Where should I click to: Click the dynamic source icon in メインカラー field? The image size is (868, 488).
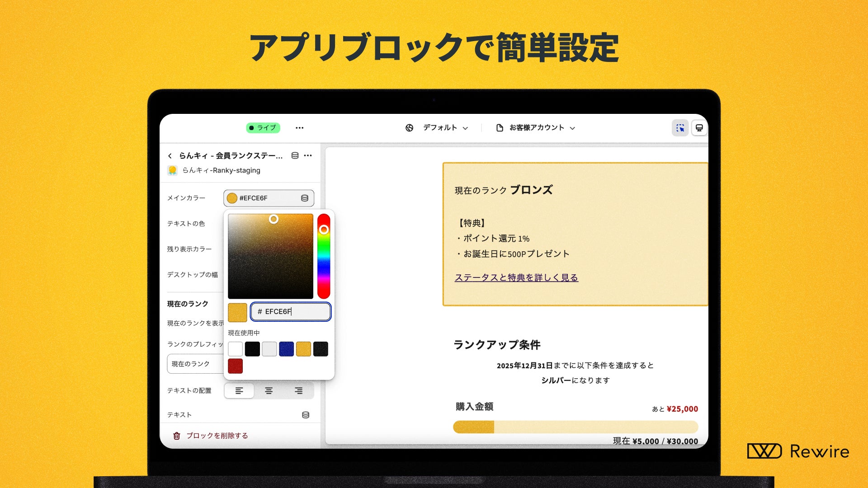pyautogui.click(x=305, y=198)
